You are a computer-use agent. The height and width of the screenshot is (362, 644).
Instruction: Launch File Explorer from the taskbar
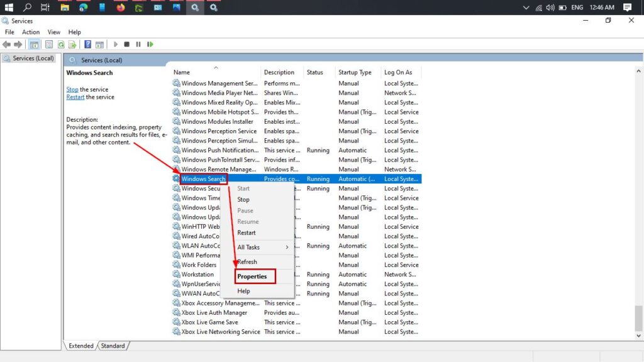(65, 8)
